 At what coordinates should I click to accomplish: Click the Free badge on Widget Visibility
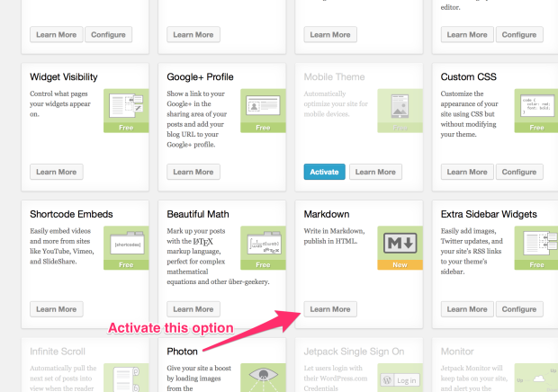[126, 128]
